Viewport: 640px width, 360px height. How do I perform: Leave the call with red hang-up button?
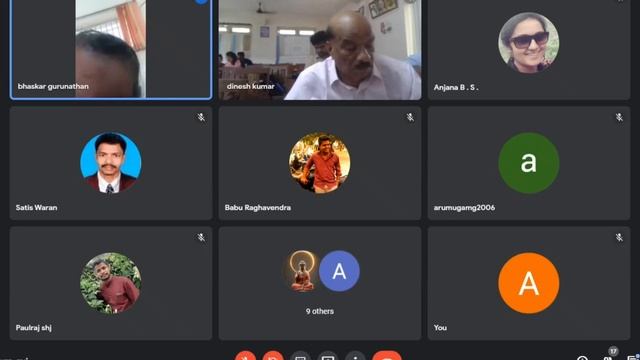(387, 356)
